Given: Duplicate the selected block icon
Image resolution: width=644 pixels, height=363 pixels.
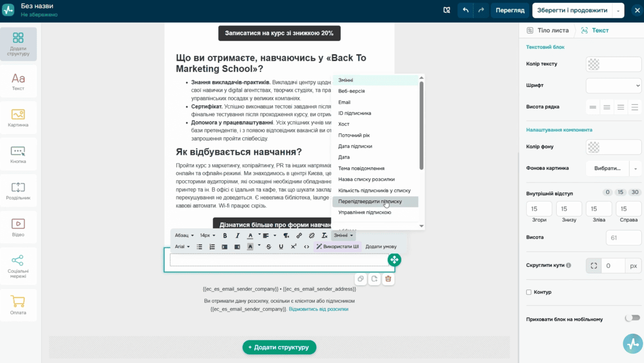Looking at the screenshot, I should tap(360, 279).
